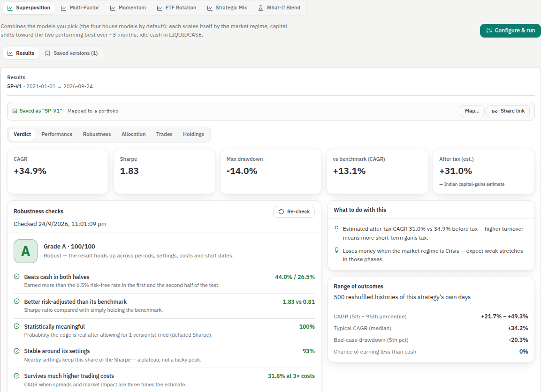This screenshot has width=541, height=392.
Task: Click the 31.8% at 3× costs value
Action: tap(291, 376)
